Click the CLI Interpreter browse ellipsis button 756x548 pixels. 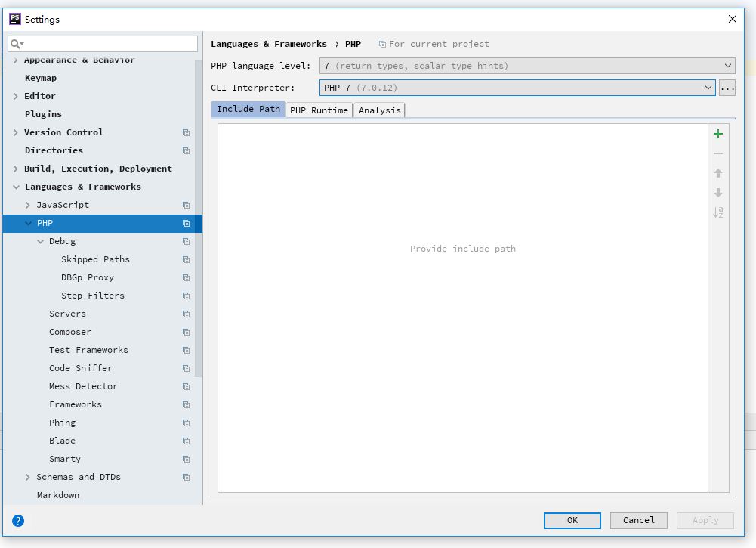pos(727,88)
